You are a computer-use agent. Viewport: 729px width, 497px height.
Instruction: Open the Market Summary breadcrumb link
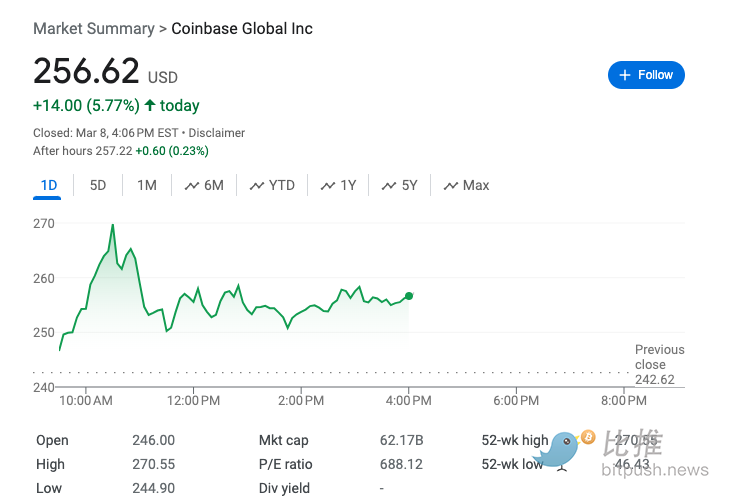tap(94, 29)
